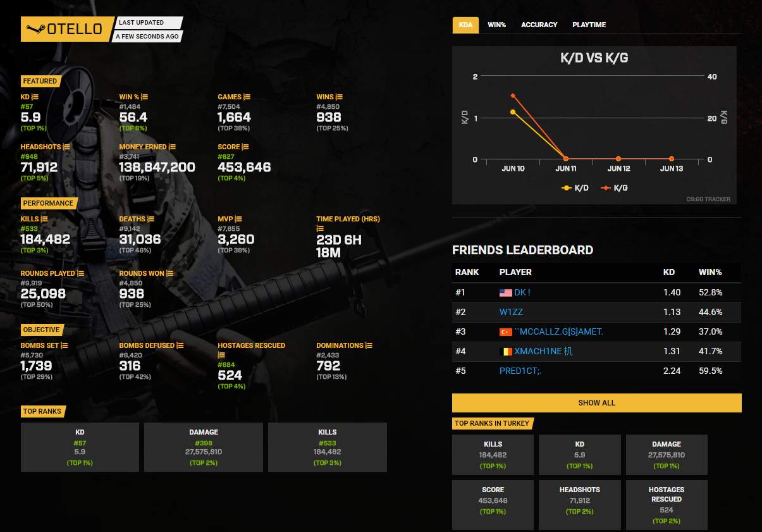Switch to the PLAYTIME chart tab
This screenshot has width=762, height=532.
click(x=589, y=25)
